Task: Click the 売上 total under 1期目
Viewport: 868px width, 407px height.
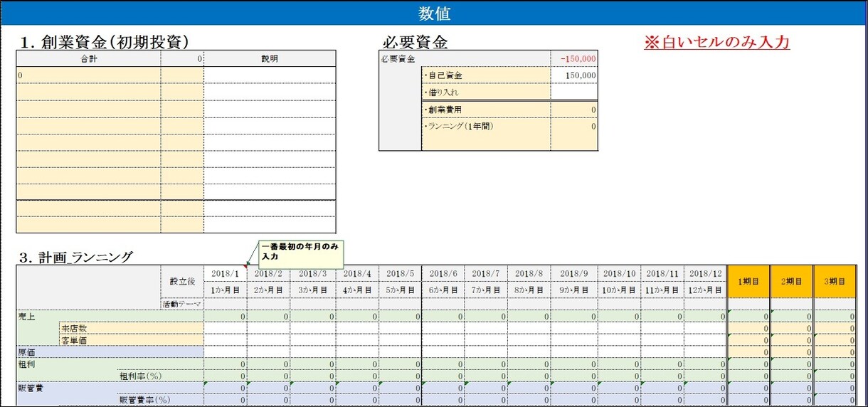Action: [748, 316]
